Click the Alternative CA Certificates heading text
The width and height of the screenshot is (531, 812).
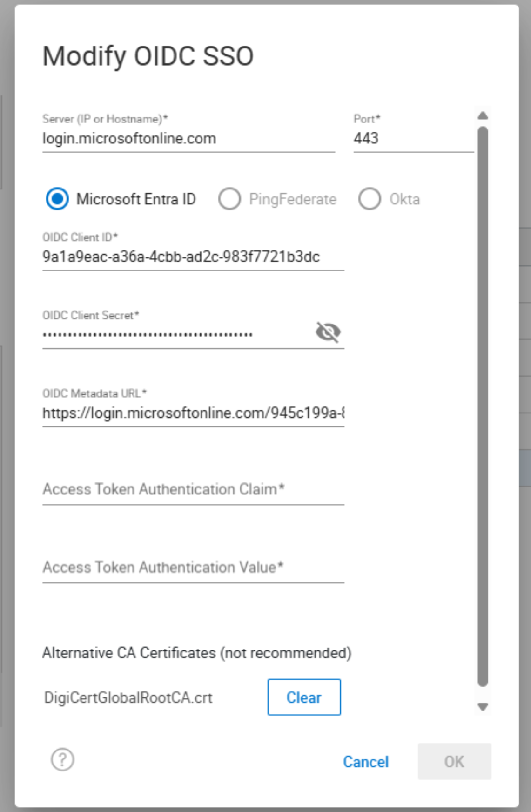click(197, 653)
